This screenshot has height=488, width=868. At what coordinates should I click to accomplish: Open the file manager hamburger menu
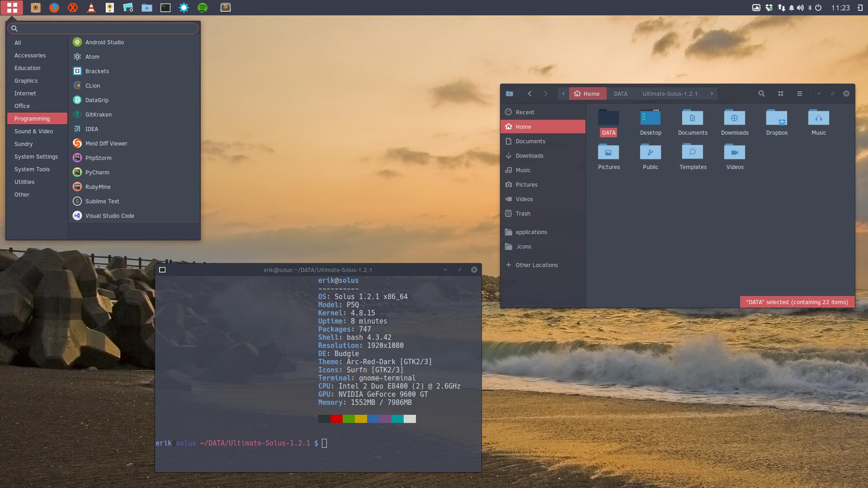click(x=800, y=94)
